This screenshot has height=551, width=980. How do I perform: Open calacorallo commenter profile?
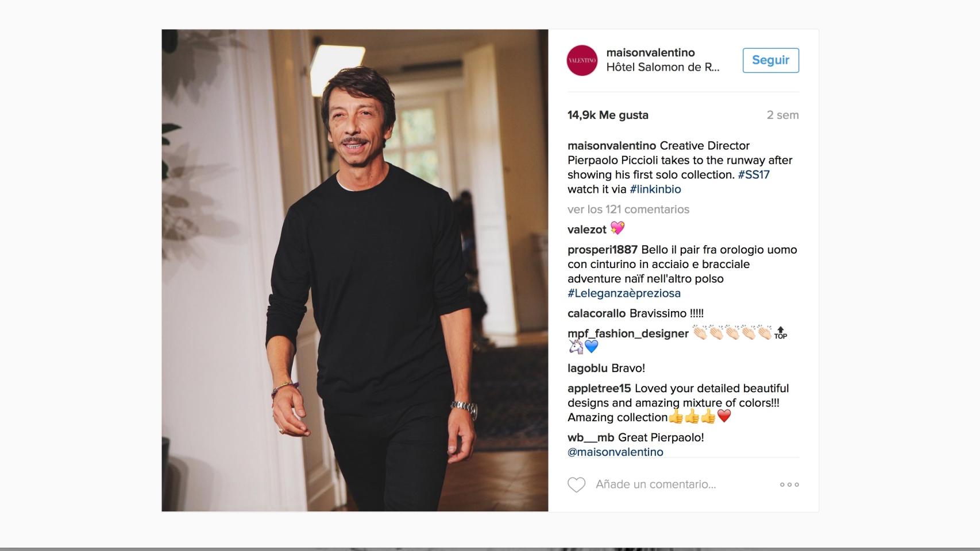coord(596,313)
